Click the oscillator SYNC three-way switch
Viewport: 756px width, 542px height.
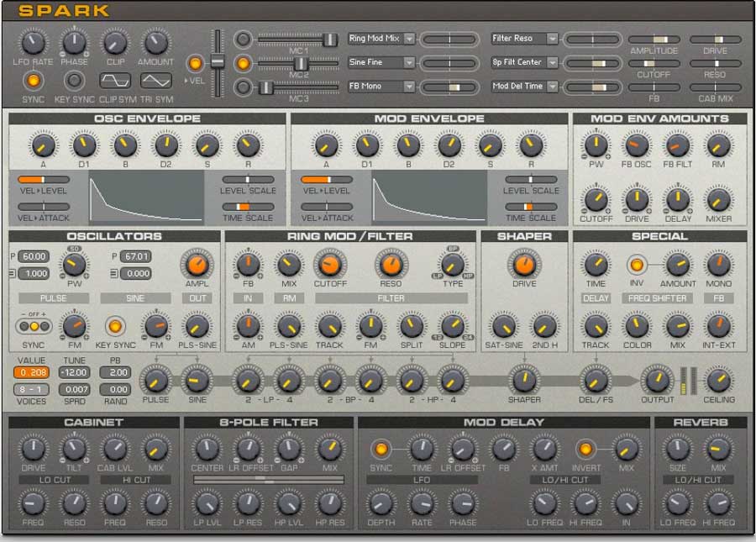[34, 326]
